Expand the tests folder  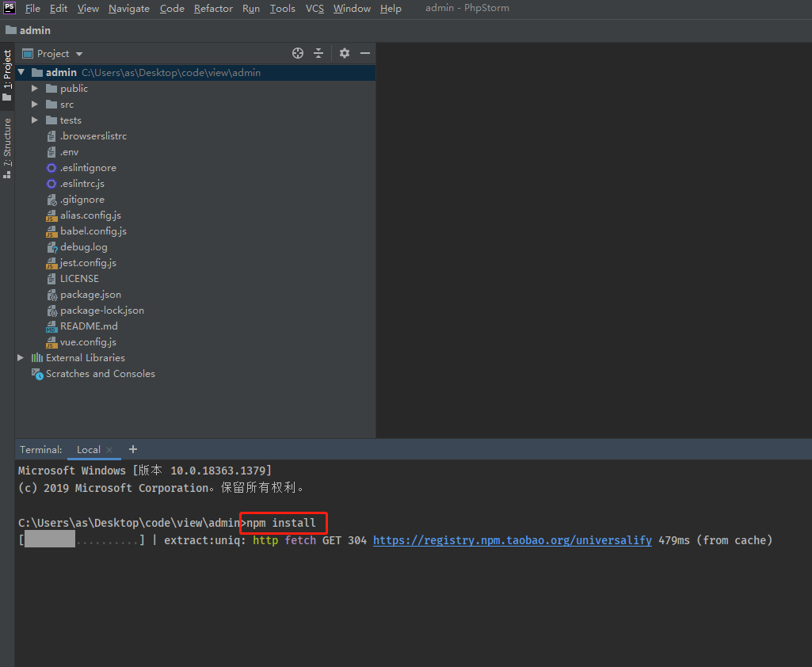35,120
